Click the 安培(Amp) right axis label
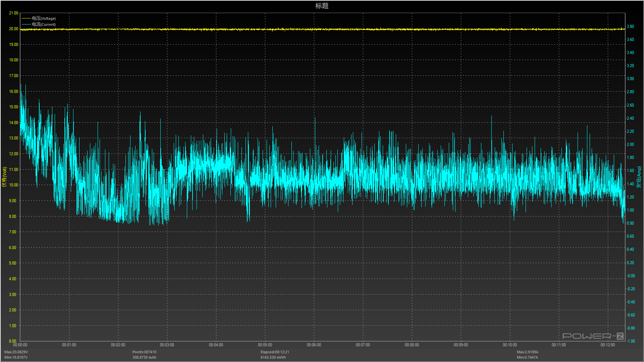The width and height of the screenshot is (644, 362). (639, 177)
